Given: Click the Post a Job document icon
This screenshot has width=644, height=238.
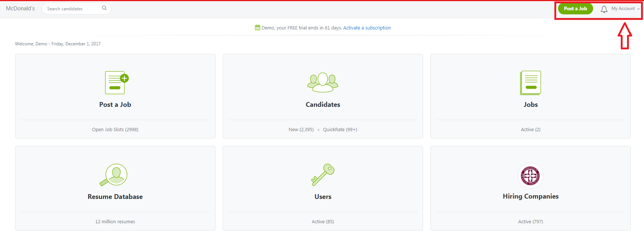Looking at the screenshot, I should pyautogui.click(x=116, y=83).
